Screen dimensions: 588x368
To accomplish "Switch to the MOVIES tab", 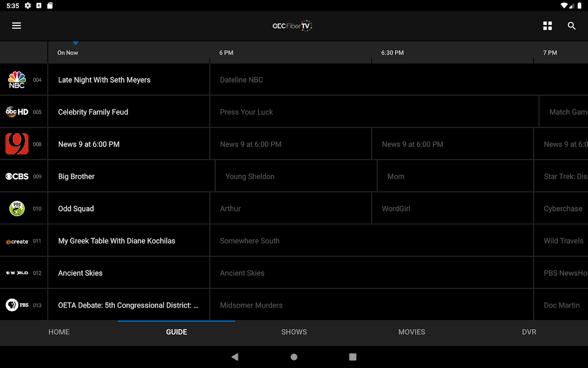I will click(x=412, y=332).
